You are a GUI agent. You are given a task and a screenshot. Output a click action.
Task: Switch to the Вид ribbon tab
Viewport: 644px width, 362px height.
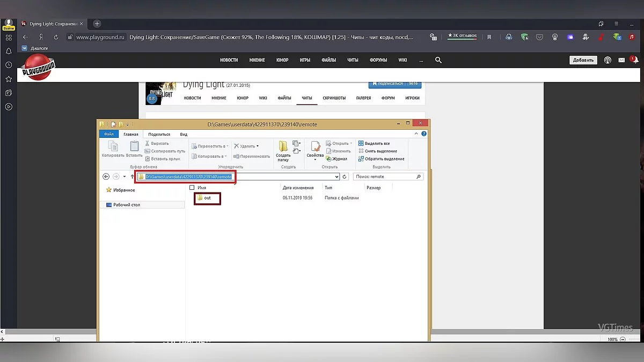(184, 134)
